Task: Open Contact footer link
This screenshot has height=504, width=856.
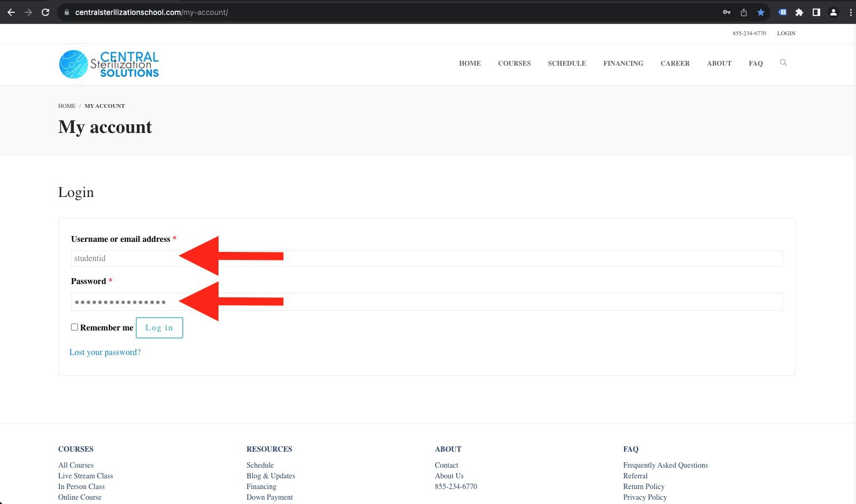Action: pyautogui.click(x=447, y=465)
